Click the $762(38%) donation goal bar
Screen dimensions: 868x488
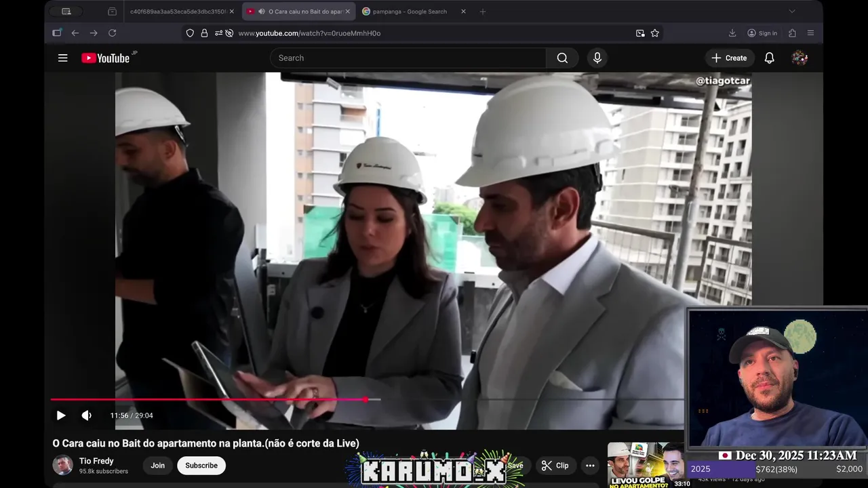pos(776,469)
